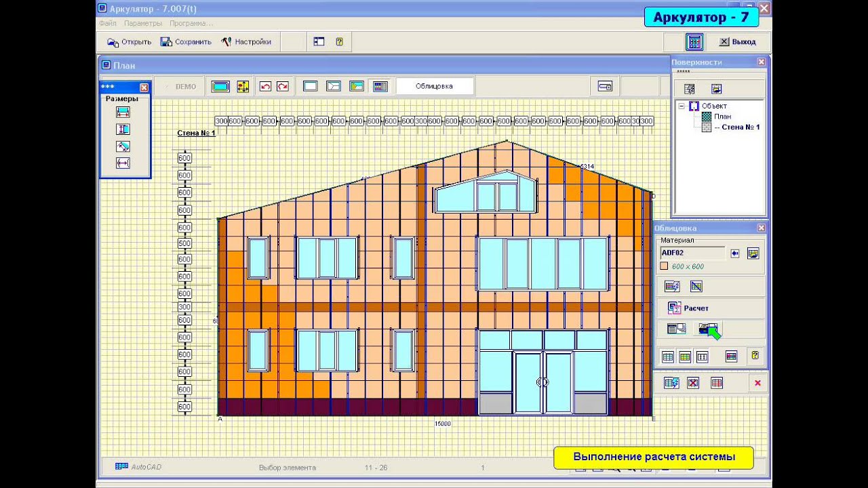
Task: Select the cladding grid view icon
Action: (380, 87)
